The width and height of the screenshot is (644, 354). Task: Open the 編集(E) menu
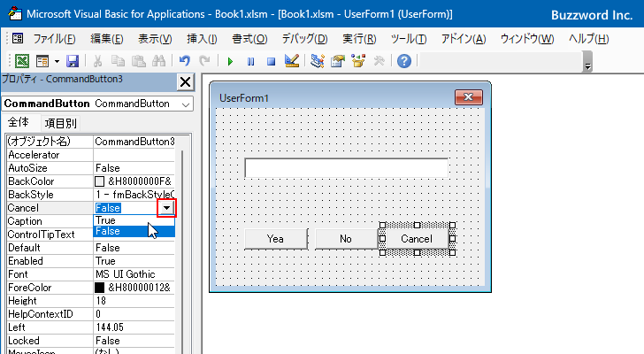point(107,39)
